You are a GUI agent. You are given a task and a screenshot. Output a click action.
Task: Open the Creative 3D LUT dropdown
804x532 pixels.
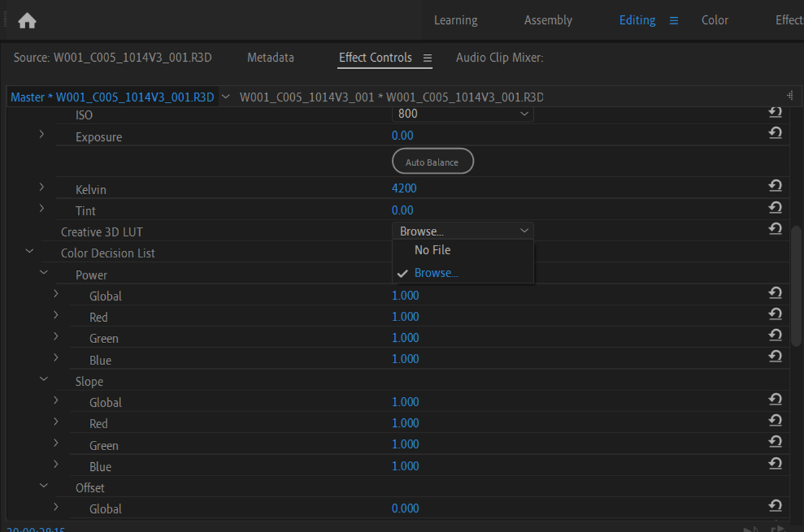coord(463,231)
